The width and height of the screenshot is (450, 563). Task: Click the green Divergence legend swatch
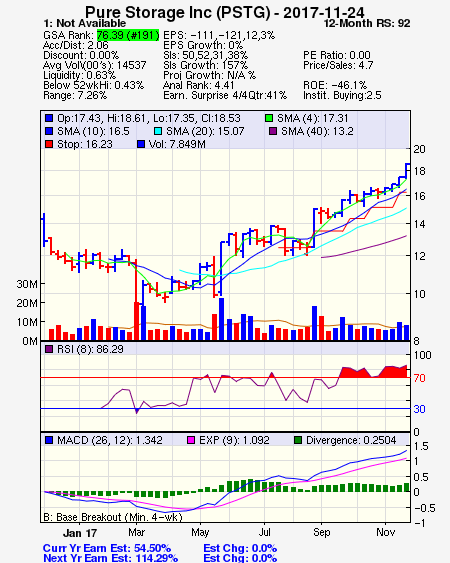[298, 440]
